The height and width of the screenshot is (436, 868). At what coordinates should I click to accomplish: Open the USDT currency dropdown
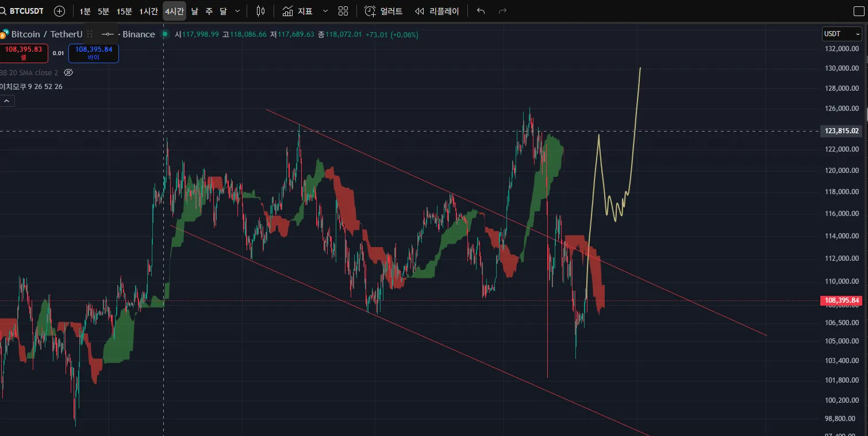pos(842,34)
